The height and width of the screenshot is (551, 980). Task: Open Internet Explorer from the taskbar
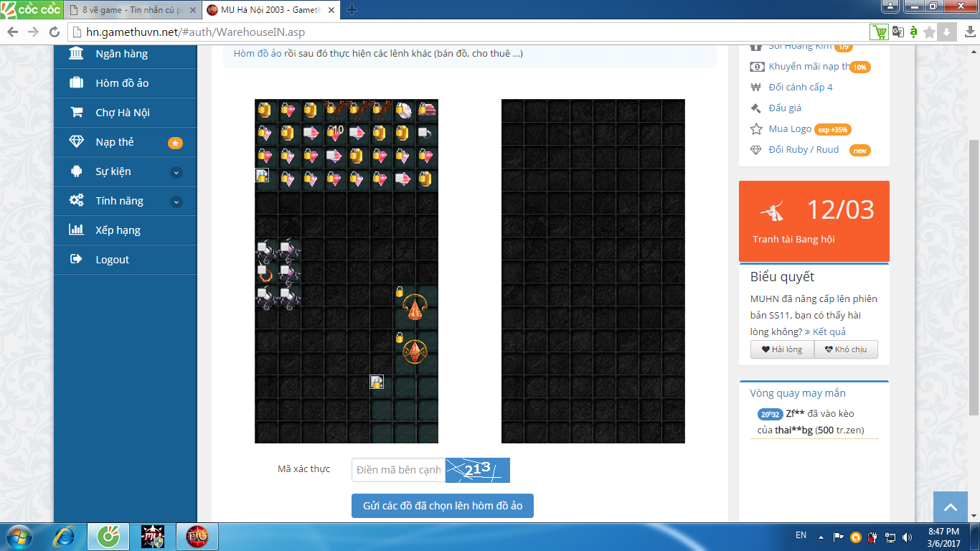(65, 537)
